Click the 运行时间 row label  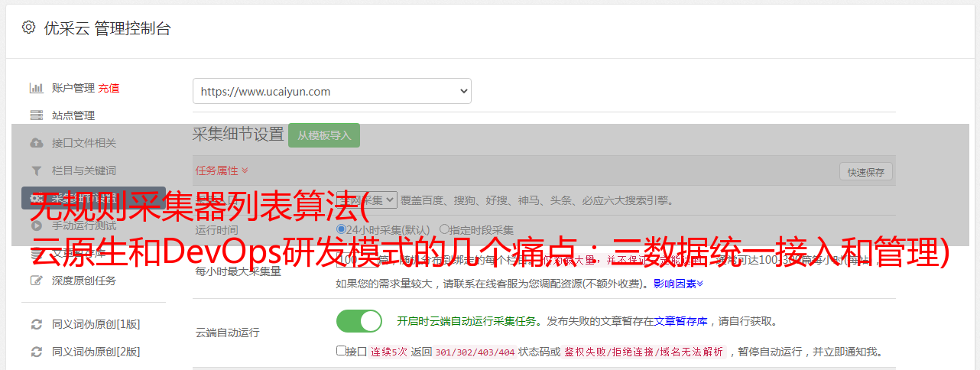click(216, 229)
